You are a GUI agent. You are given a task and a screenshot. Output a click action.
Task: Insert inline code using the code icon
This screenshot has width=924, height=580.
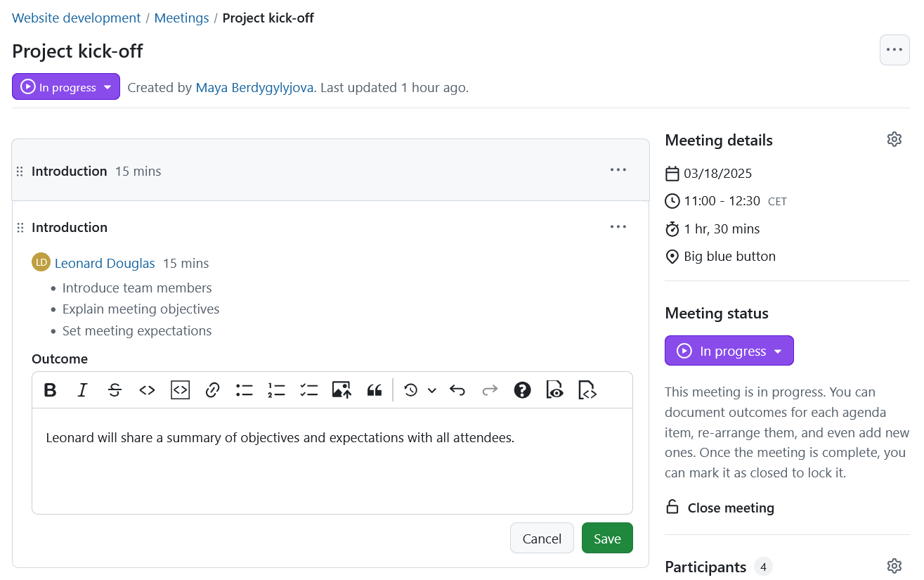pyautogui.click(x=147, y=389)
